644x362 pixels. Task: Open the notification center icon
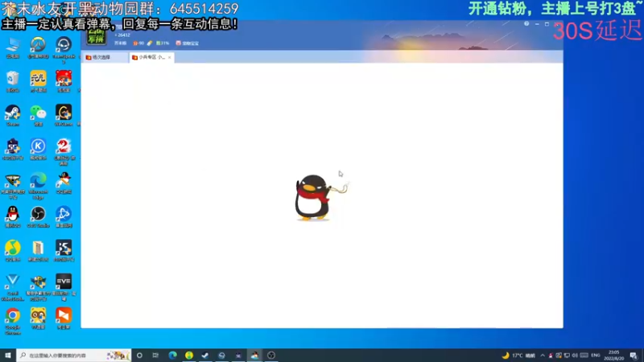click(634, 356)
